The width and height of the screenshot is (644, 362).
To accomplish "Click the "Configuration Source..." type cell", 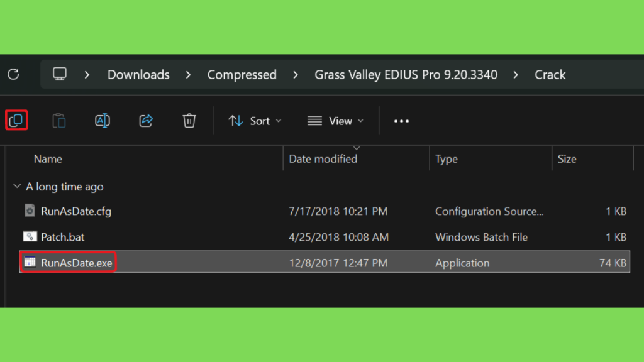I will [x=489, y=211].
